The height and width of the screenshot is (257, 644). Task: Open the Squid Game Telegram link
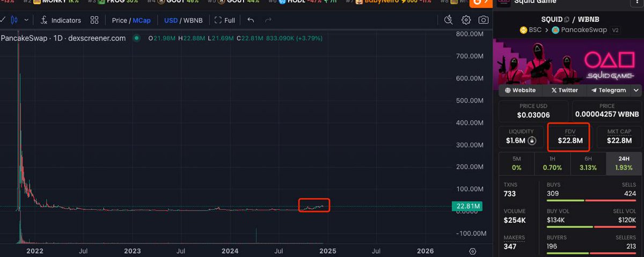pos(609,90)
